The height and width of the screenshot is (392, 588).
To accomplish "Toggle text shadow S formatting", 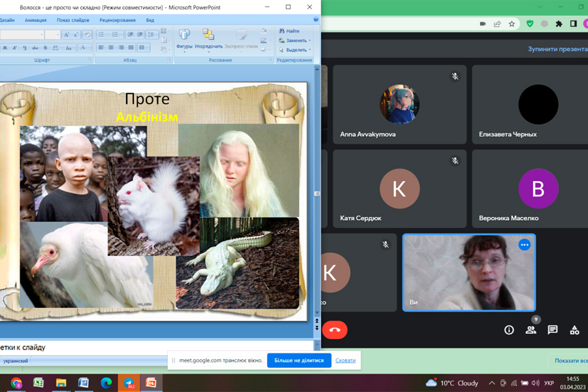I will [45, 48].
